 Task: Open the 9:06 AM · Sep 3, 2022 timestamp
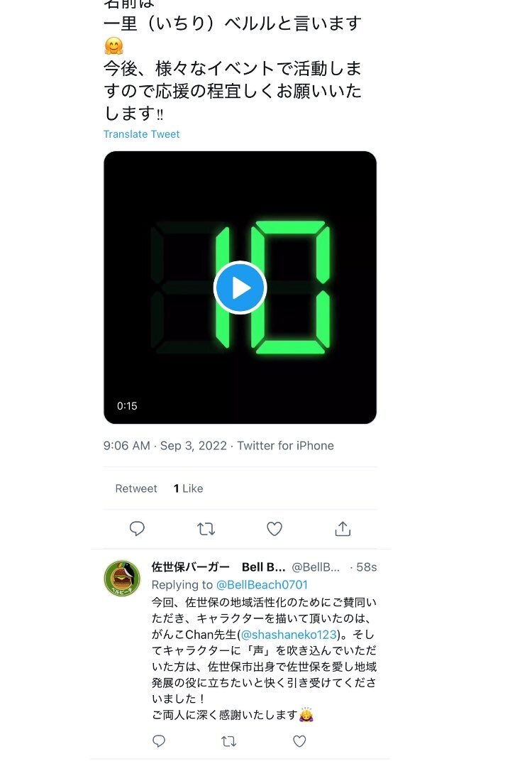click(165, 445)
